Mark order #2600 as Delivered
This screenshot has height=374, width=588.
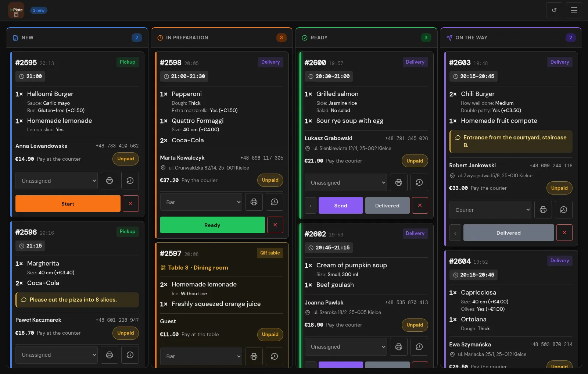pos(387,205)
